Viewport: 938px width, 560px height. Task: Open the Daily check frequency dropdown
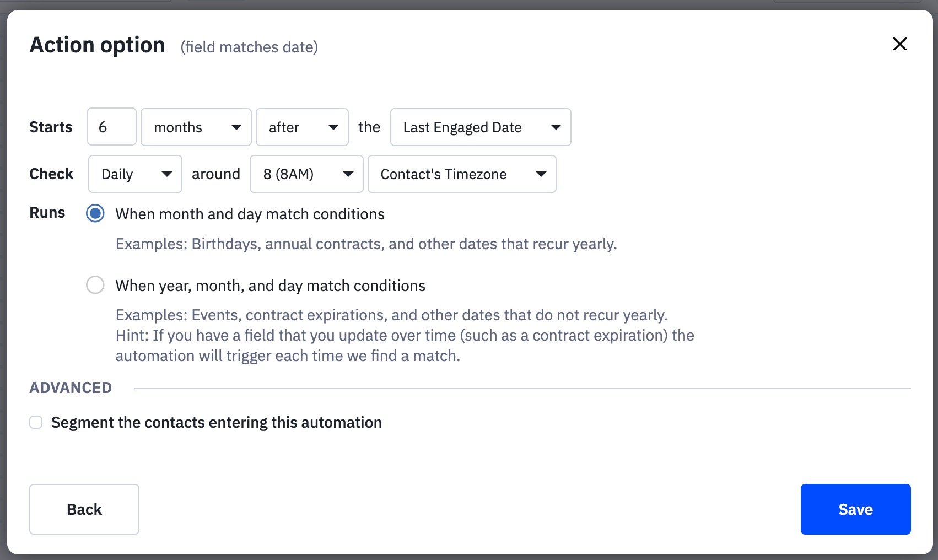click(x=134, y=174)
